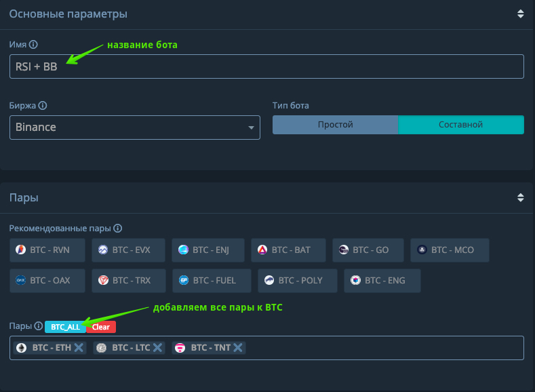Select Простой bot type
The height and width of the screenshot is (392, 535).
(x=335, y=125)
